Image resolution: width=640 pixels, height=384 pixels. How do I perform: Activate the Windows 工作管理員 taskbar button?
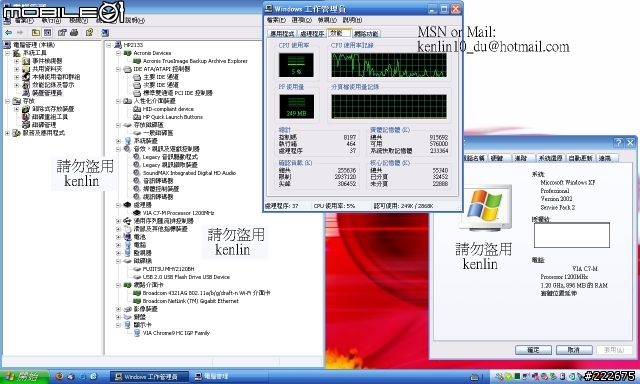click(150, 377)
